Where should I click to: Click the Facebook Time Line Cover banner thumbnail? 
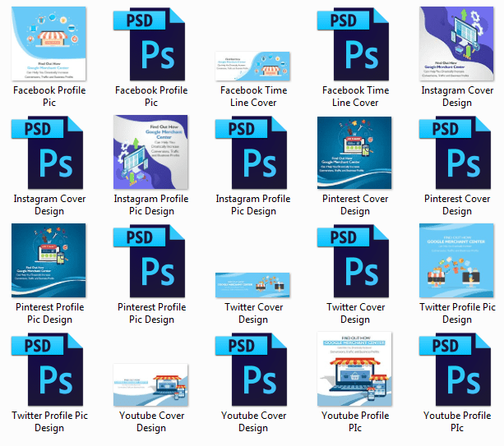click(x=253, y=66)
